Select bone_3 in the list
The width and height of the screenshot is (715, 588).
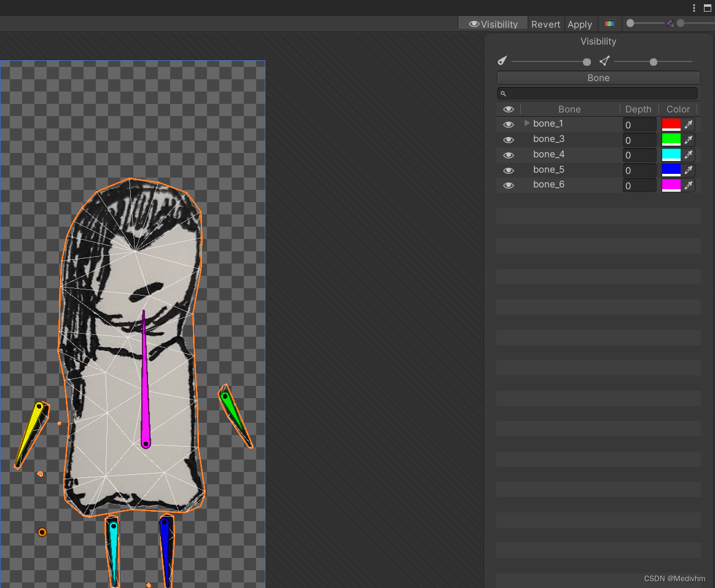point(549,139)
